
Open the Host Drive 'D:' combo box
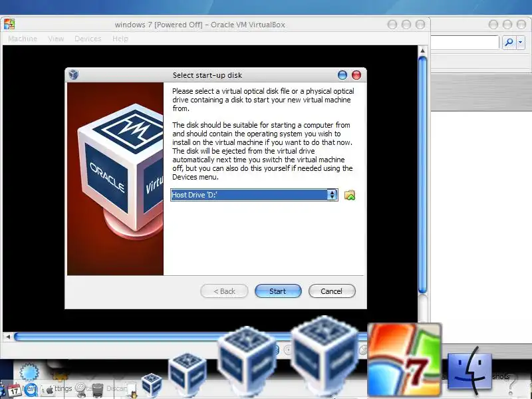point(254,195)
